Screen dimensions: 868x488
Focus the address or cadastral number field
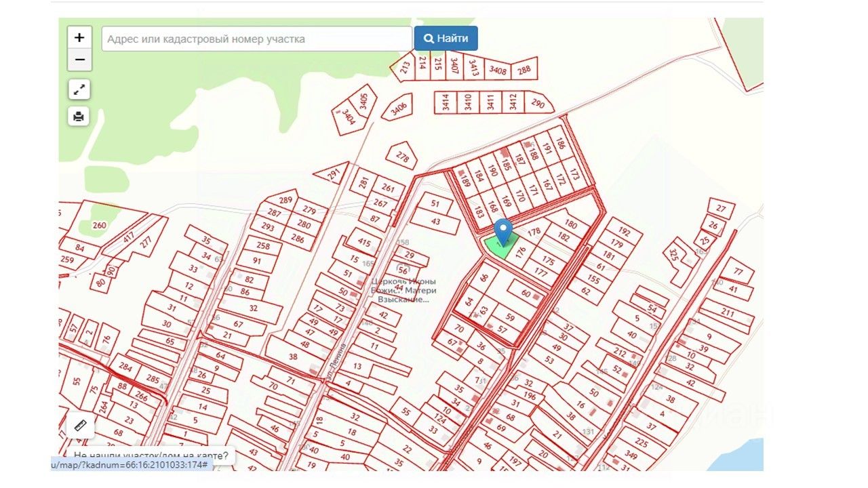point(257,39)
